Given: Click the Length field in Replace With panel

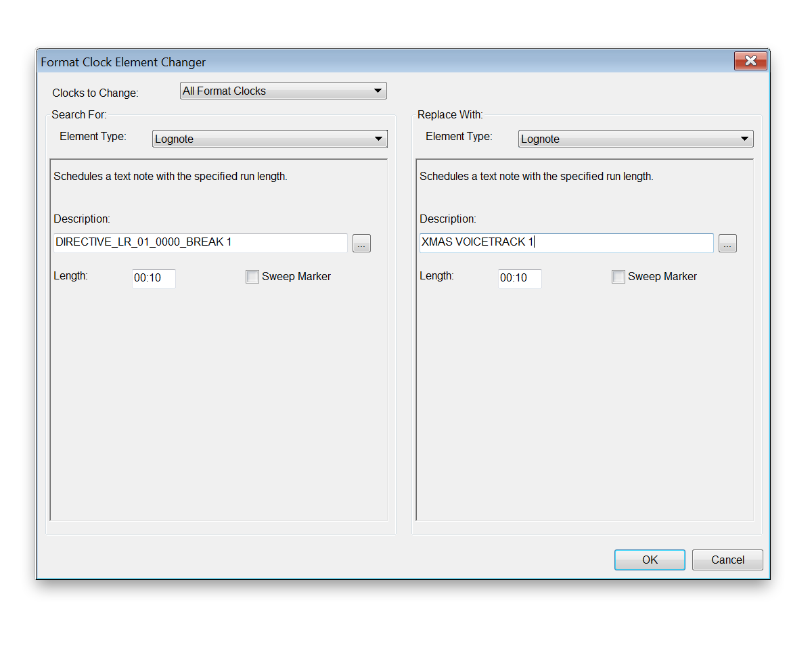Looking at the screenshot, I should tap(520, 278).
